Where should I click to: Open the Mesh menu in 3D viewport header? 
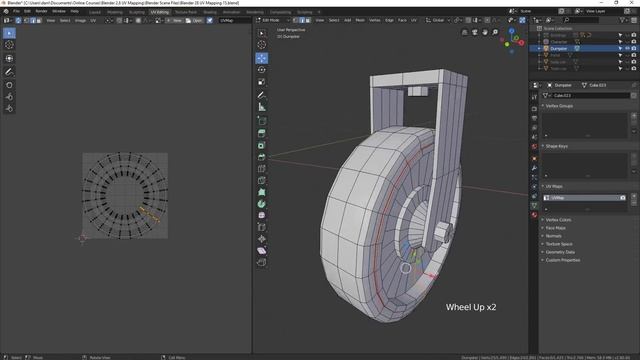(360, 20)
